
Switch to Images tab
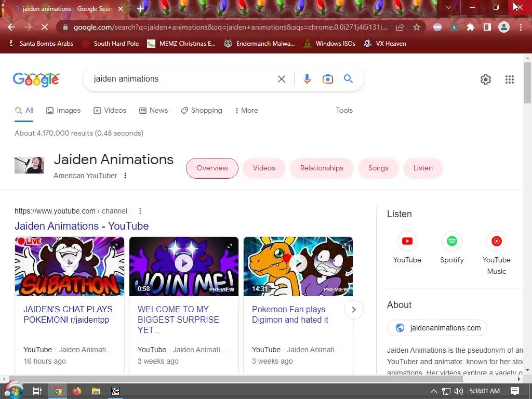[x=63, y=110]
